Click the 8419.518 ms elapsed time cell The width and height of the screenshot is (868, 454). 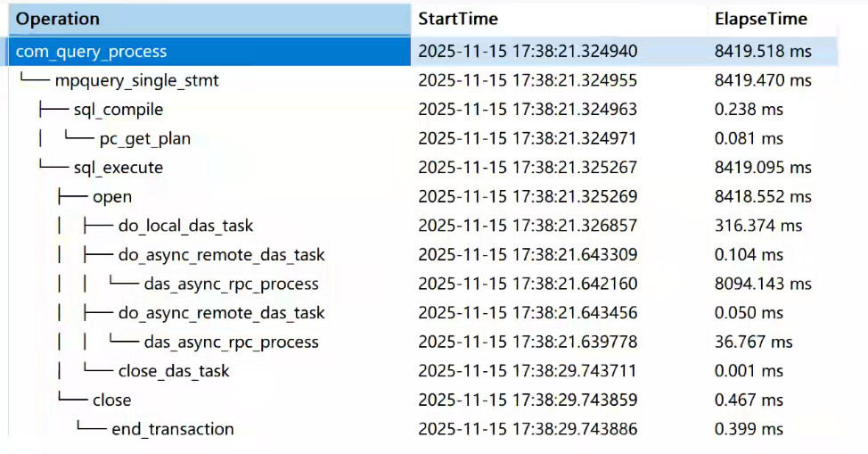coord(763,52)
